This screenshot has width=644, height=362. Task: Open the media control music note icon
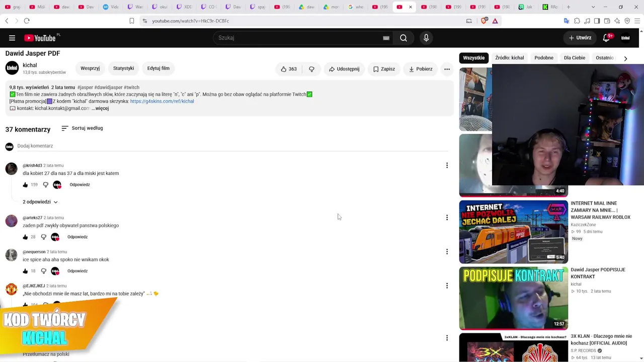(587, 21)
